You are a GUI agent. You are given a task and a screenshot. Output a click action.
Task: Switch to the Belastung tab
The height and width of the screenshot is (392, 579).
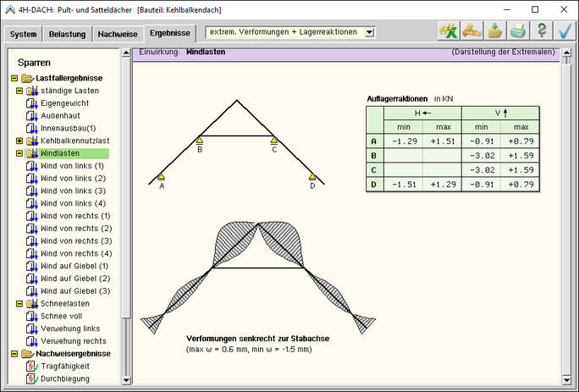[68, 35]
